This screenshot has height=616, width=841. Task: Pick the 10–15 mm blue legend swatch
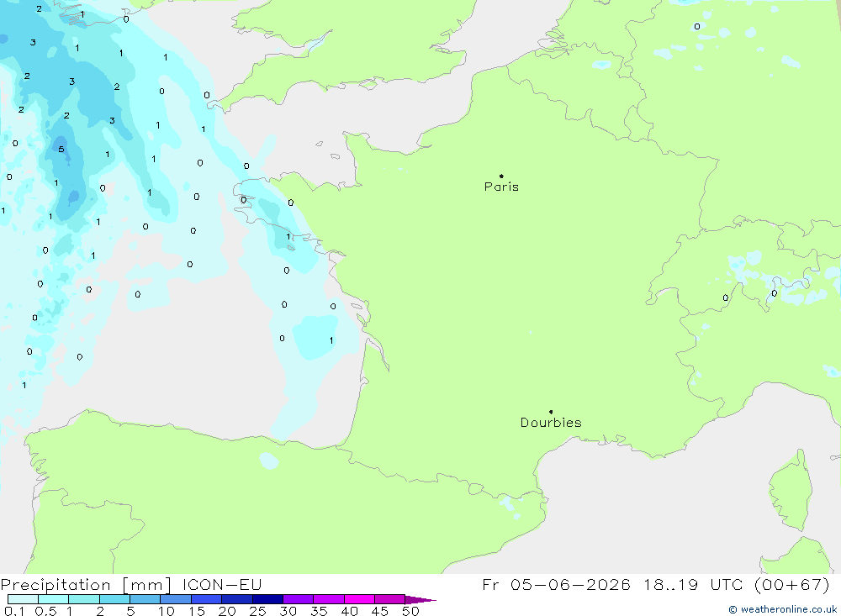(176, 599)
